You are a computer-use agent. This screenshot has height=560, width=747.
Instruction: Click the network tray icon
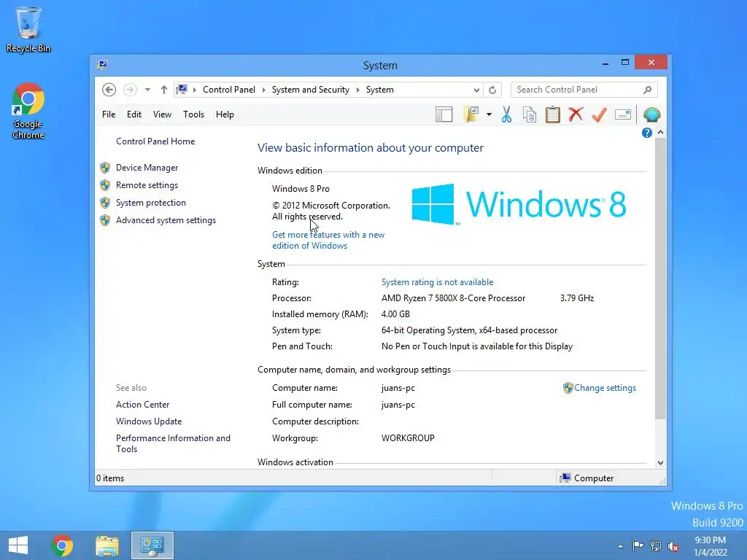[x=656, y=546]
